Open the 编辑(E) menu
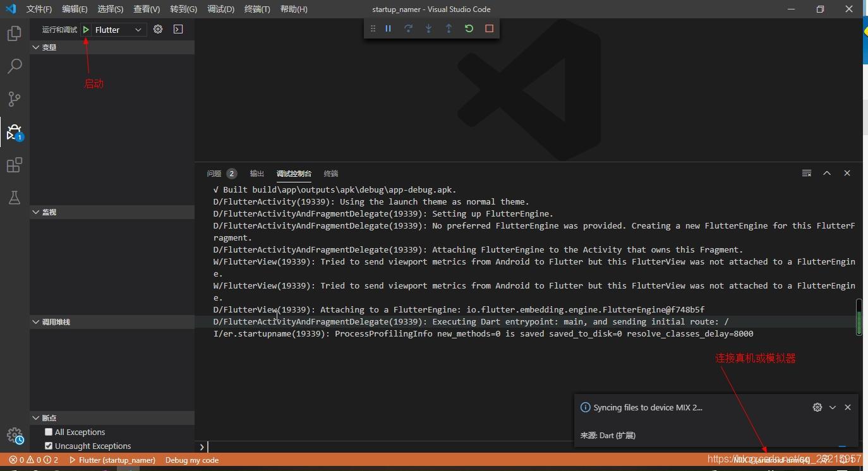The image size is (868, 471). [x=75, y=9]
